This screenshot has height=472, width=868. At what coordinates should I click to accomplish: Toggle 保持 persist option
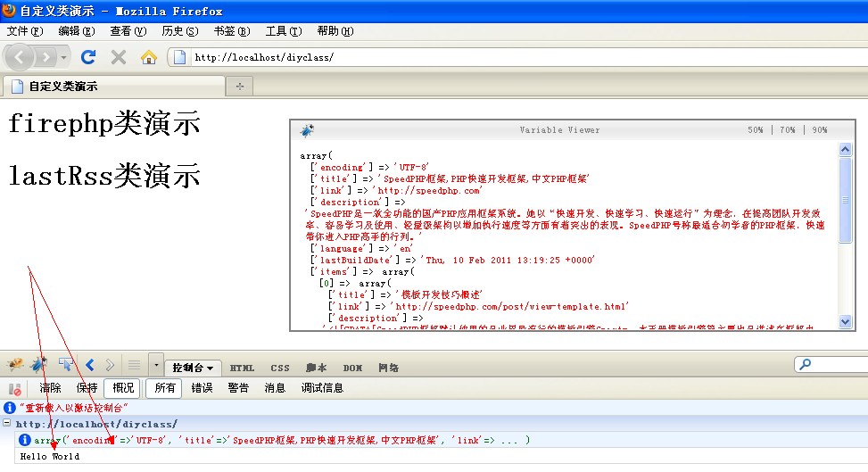pos(87,388)
